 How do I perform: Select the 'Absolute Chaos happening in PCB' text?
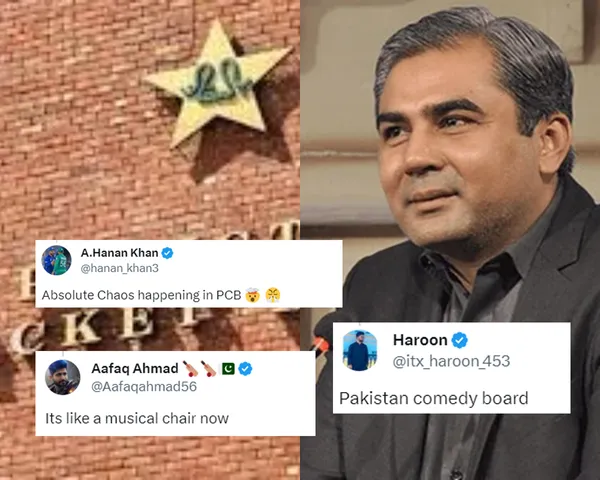tap(142, 295)
